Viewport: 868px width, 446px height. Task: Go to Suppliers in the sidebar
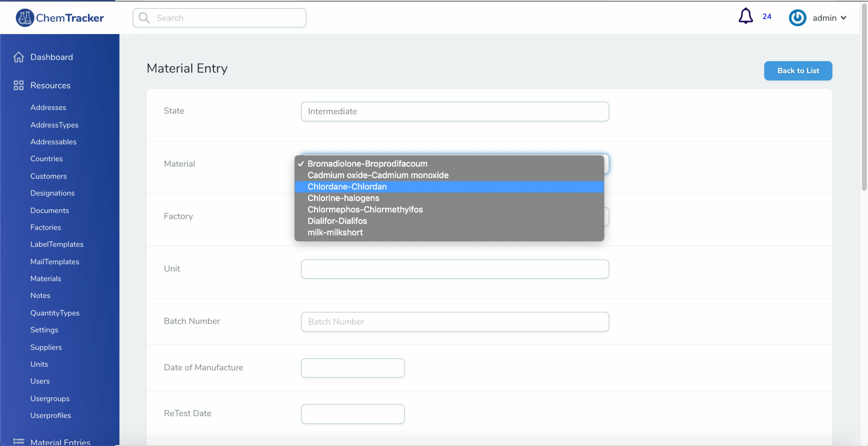tap(46, 347)
